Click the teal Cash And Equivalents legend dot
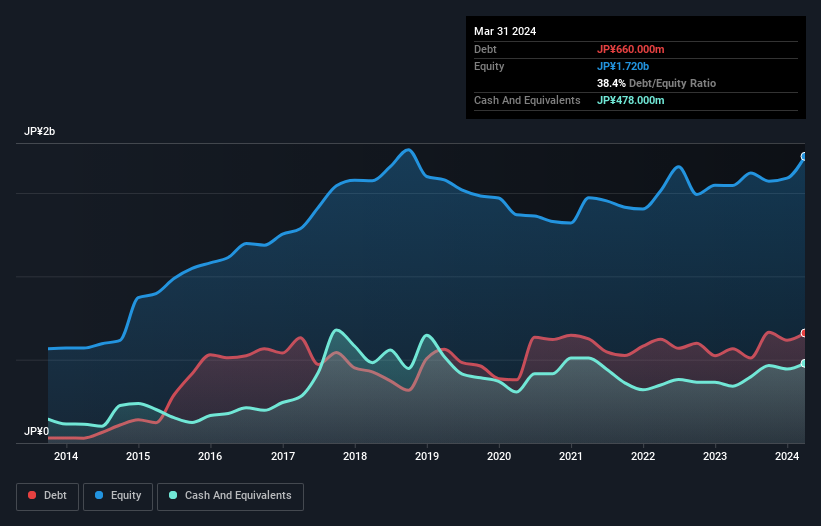The height and width of the screenshot is (526, 821). coord(173,495)
